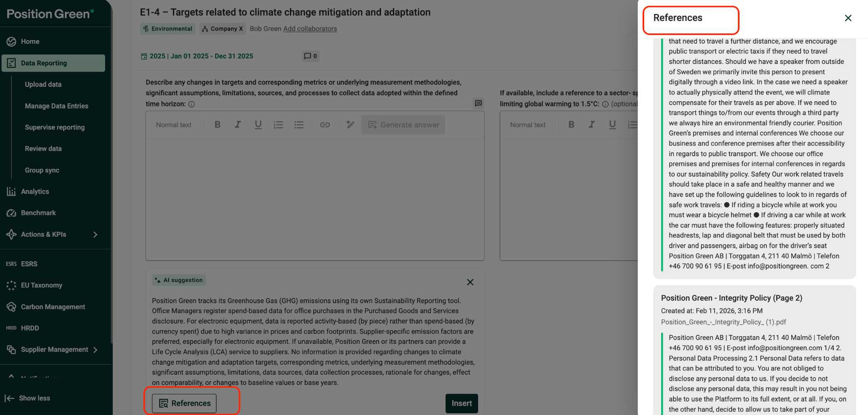The image size is (868, 415).
Task: Expand the Supplier Management chevron
Action: (x=95, y=350)
